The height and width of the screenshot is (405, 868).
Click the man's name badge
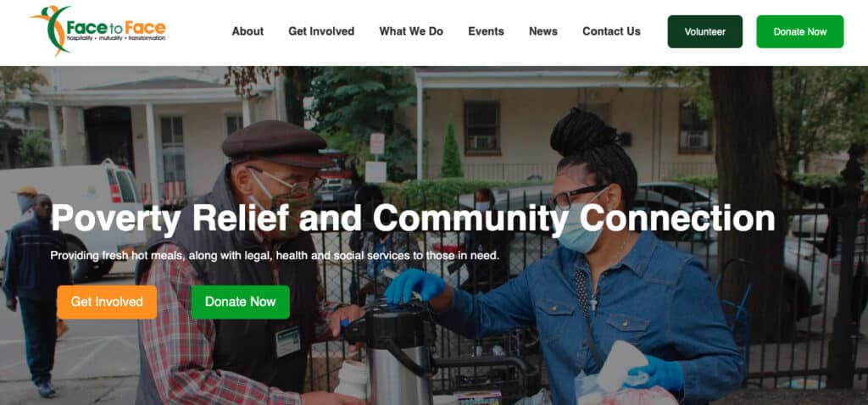(288, 341)
